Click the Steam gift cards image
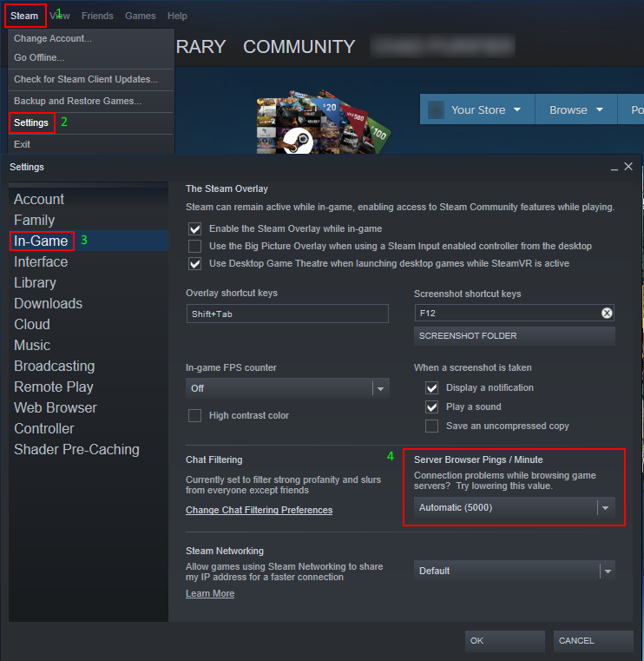This screenshot has height=661, width=644. click(324, 122)
